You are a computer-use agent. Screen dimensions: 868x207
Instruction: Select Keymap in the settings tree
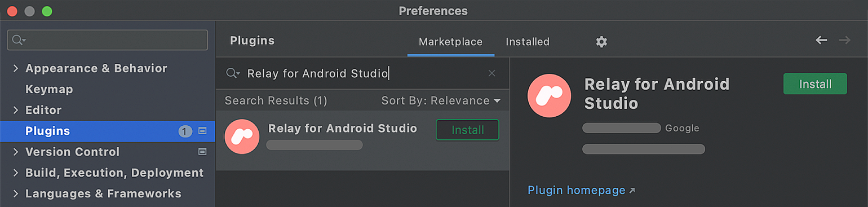pos(49,89)
